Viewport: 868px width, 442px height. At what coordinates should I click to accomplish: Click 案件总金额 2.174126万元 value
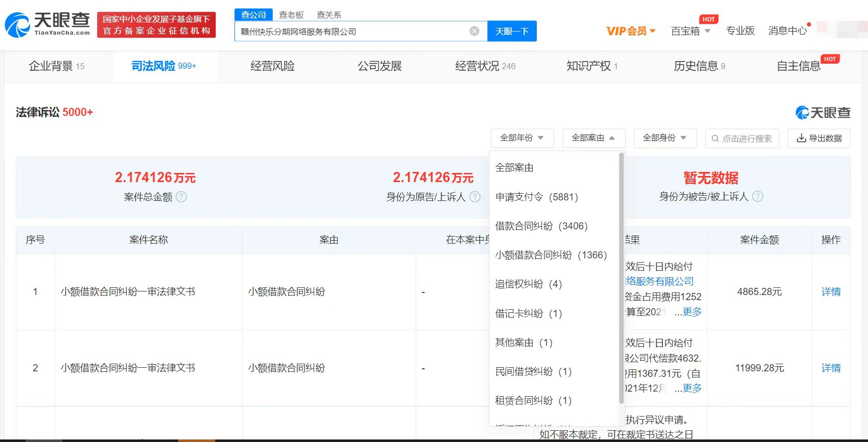[155, 178]
